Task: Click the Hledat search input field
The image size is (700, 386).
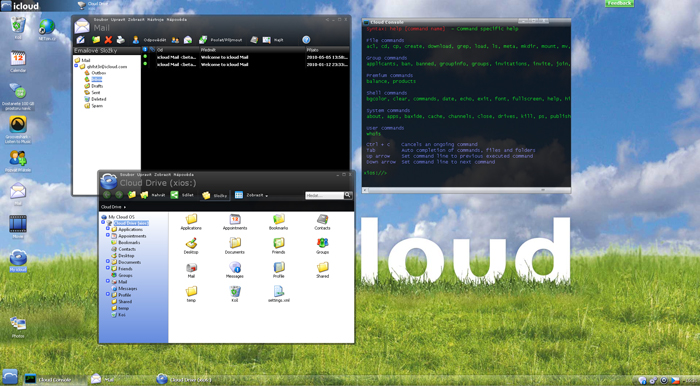Action: (325, 195)
